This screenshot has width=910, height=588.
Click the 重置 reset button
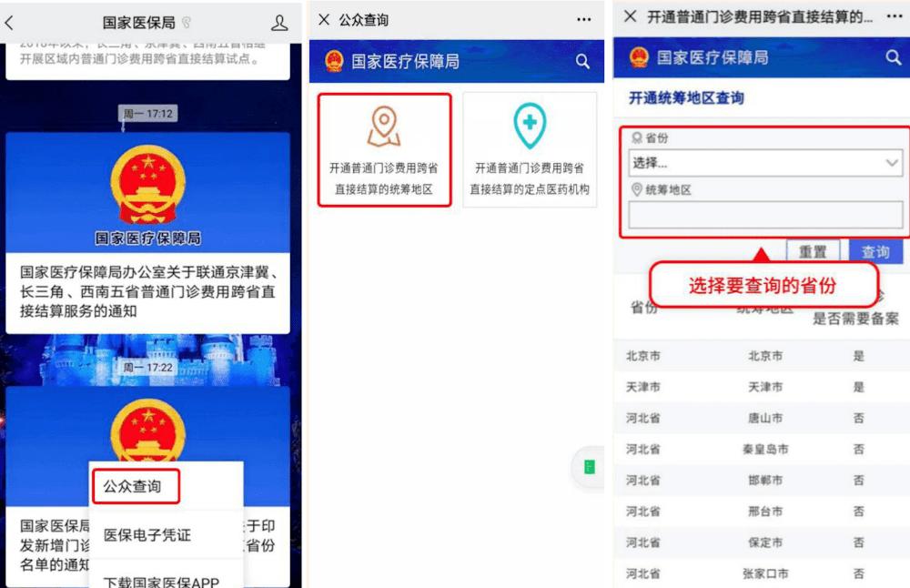coord(813,250)
